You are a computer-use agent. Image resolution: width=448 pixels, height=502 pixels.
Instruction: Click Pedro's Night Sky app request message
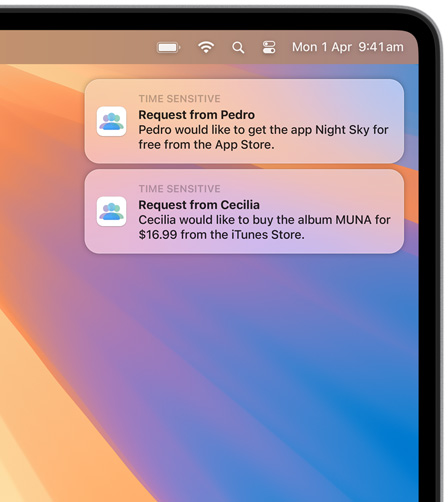click(263, 137)
